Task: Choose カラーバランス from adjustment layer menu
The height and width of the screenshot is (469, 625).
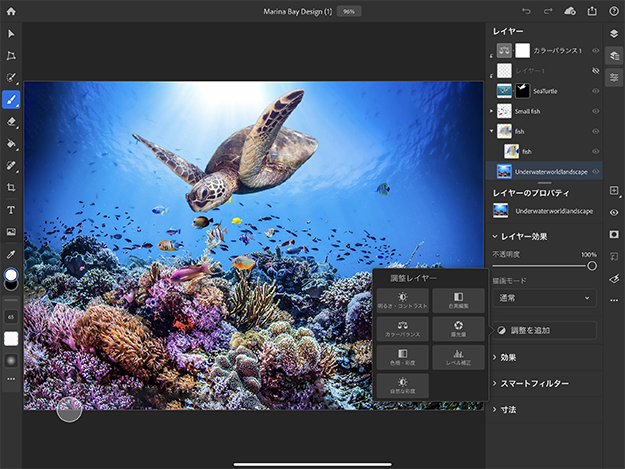Action: coord(403,329)
